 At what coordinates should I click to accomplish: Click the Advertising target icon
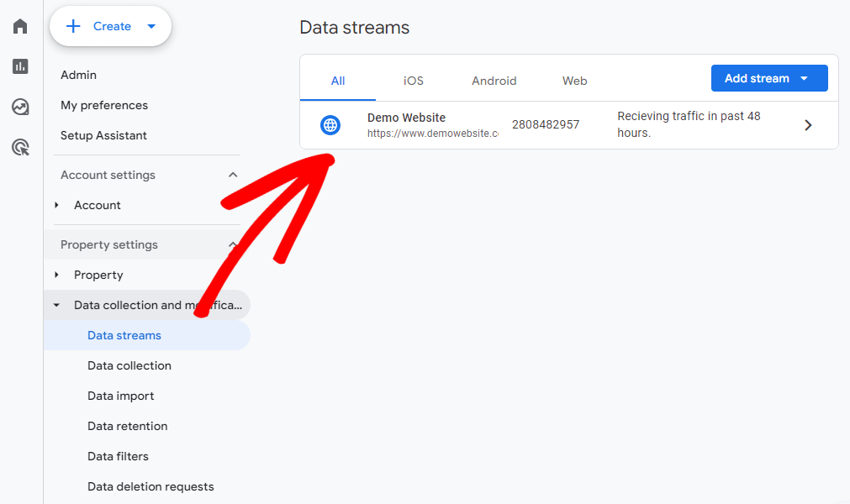19,147
